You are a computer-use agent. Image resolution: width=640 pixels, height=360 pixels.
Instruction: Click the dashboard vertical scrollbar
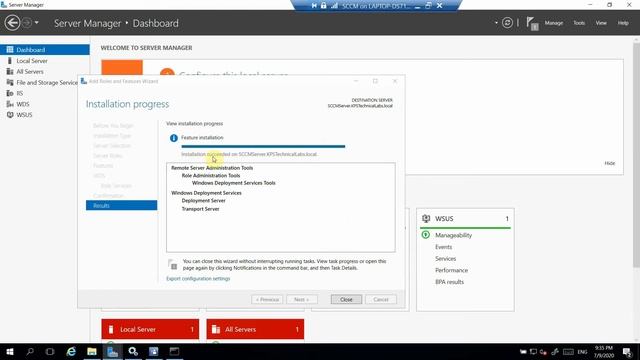636,155
